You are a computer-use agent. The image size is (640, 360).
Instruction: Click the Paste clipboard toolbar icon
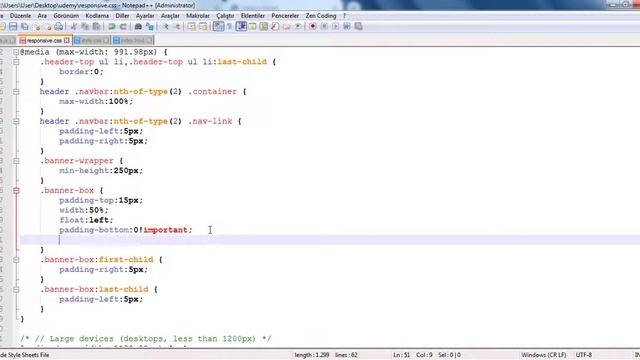pos(96,27)
